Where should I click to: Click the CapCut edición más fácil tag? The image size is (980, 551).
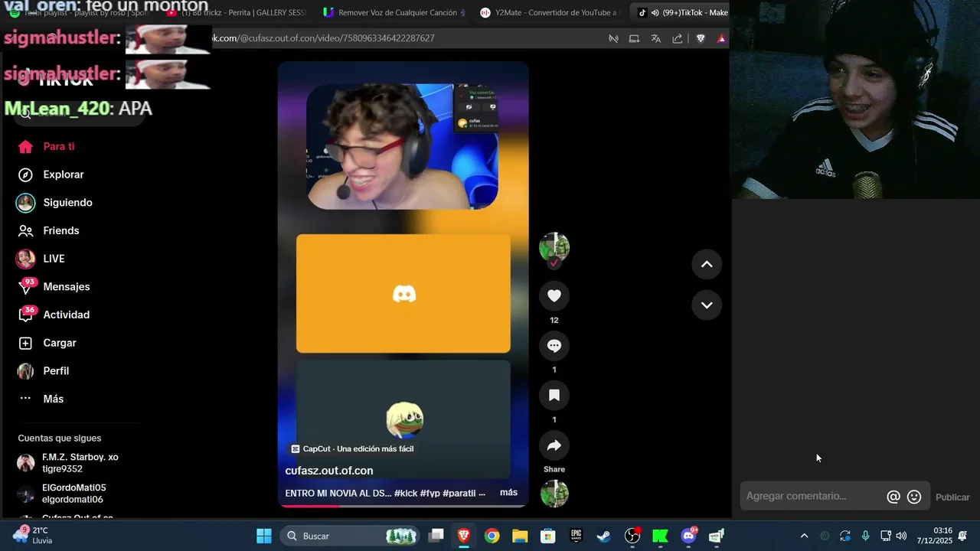click(x=352, y=449)
